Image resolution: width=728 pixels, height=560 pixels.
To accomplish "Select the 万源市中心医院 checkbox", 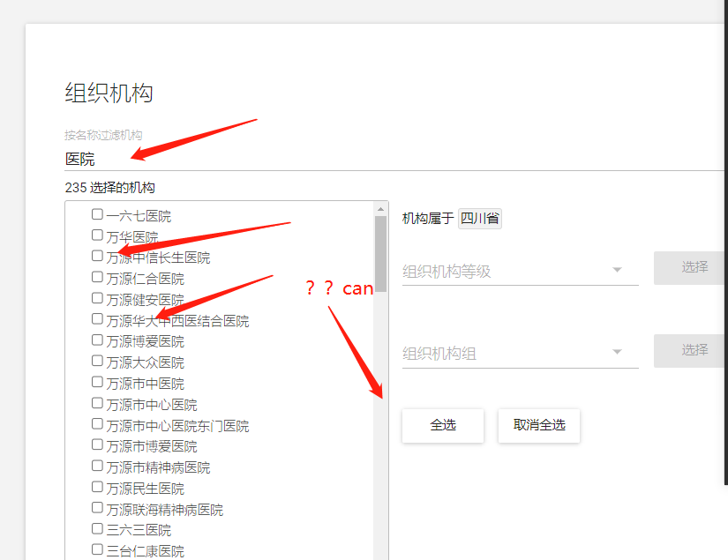I will 97,403.
